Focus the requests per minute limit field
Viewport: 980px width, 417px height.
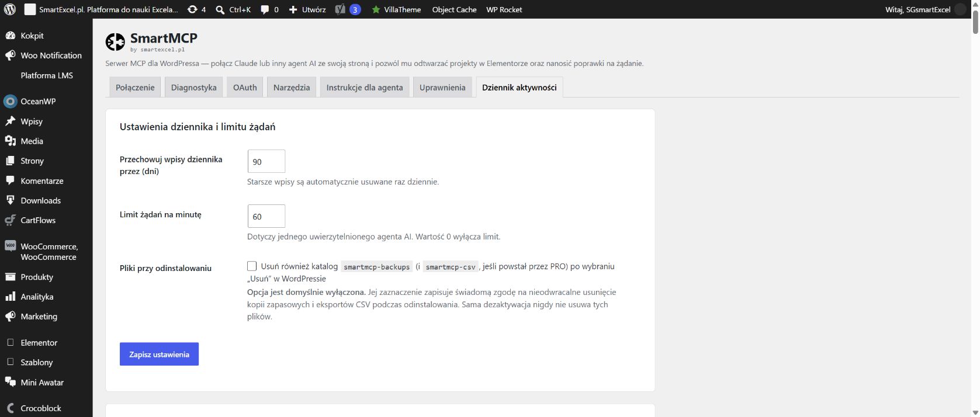click(x=266, y=216)
